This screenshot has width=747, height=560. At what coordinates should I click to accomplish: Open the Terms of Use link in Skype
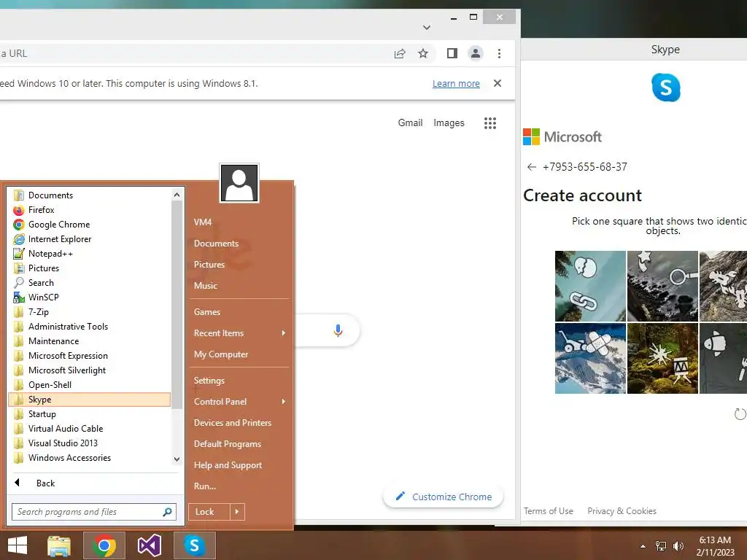point(549,511)
